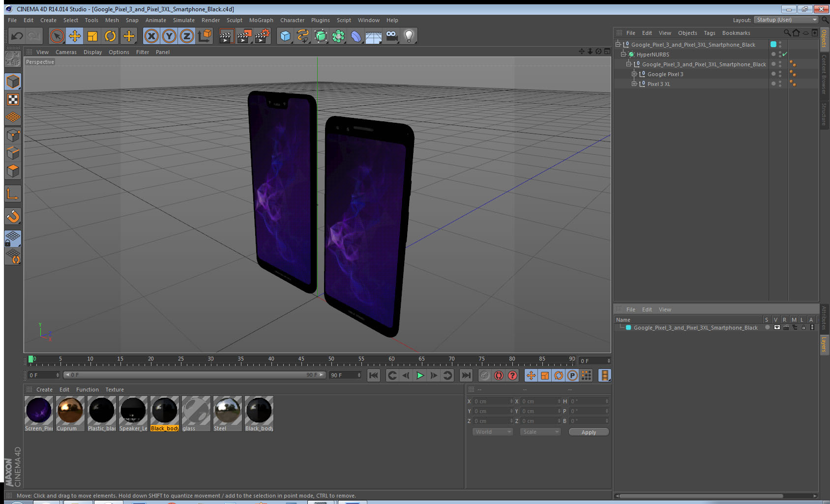
Task: Click the X position input field
Action: [493, 401]
